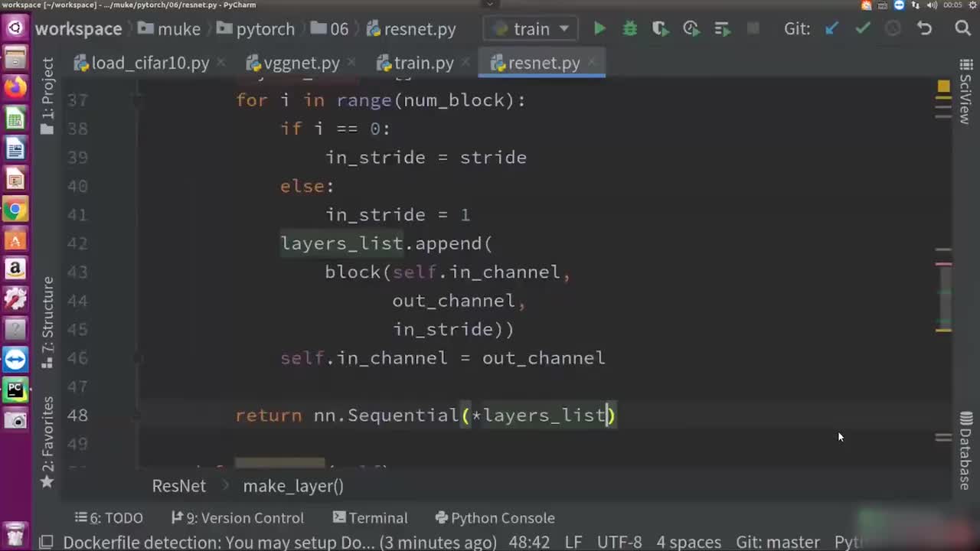Click the run concurrency/build list icon
980x551 pixels.
tap(722, 29)
